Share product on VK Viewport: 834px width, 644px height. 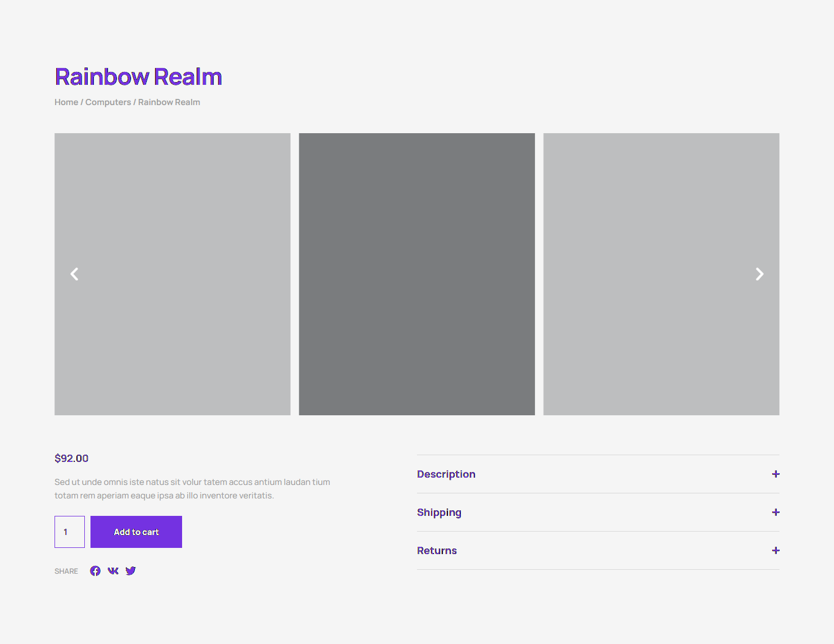click(113, 571)
